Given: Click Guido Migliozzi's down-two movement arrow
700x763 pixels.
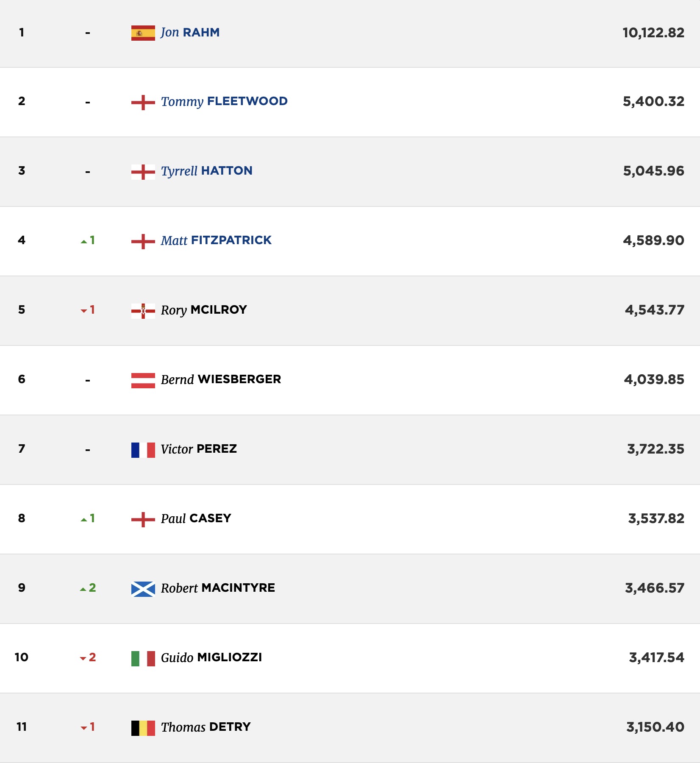Looking at the screenshot, I should [x=88, y=657].
